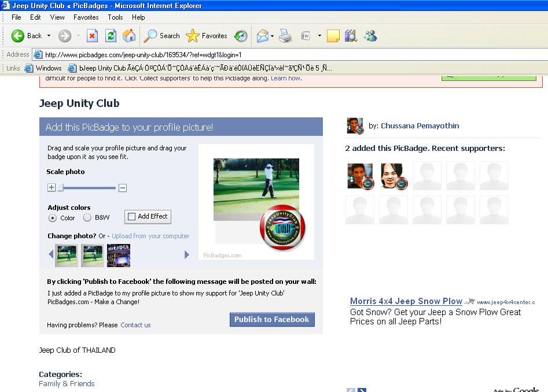
Task: Open the File menu
Action: 16,17
